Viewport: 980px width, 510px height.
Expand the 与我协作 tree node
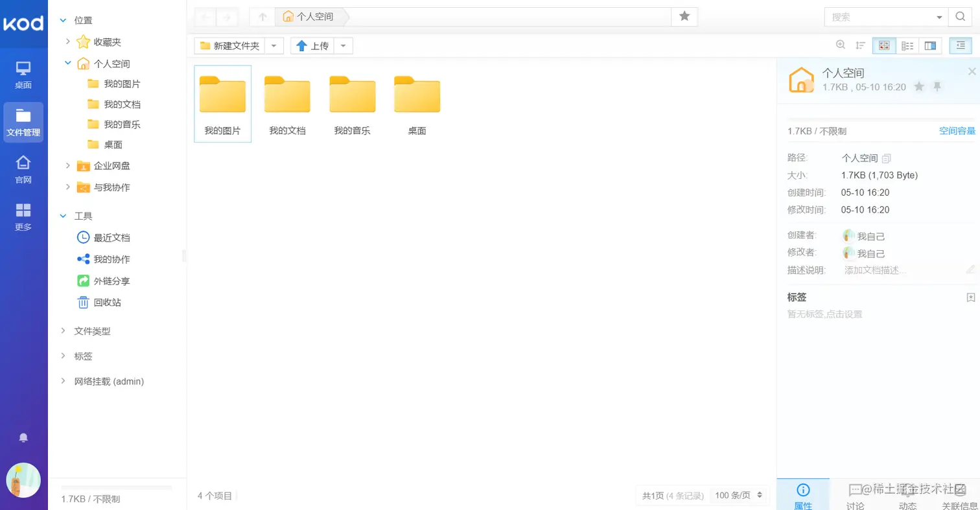pos(68,187)
